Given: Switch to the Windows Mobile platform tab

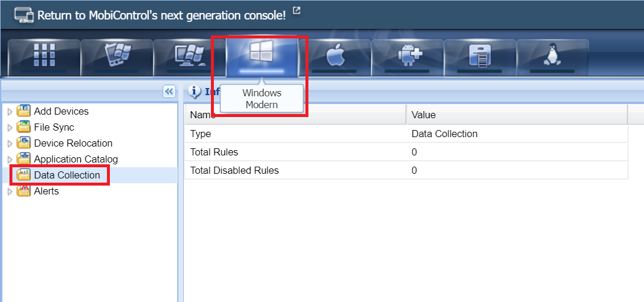Looking at the screenshot, I should click(x=117, y=57).
